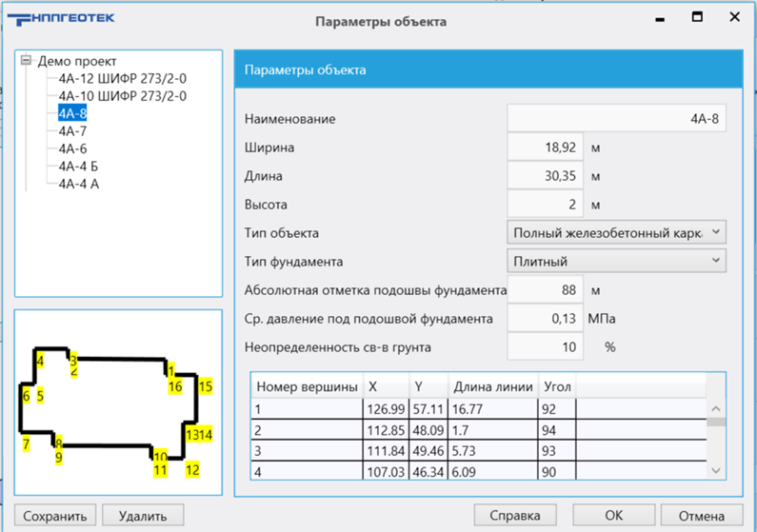Maximize the Параметры объекта window
This screenshot has width=757, height=532.
(x=697, y=18)
